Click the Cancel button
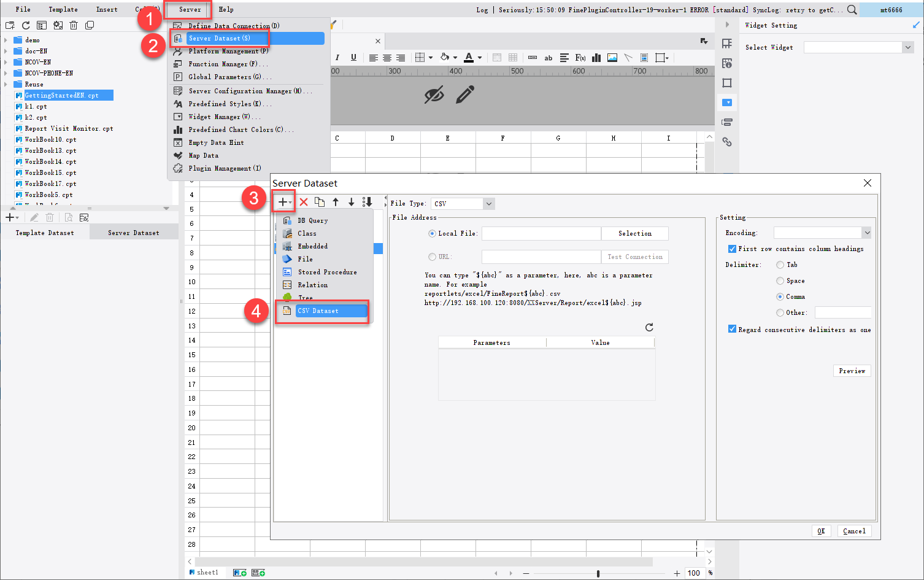The image size is (924, 580). 854,531
